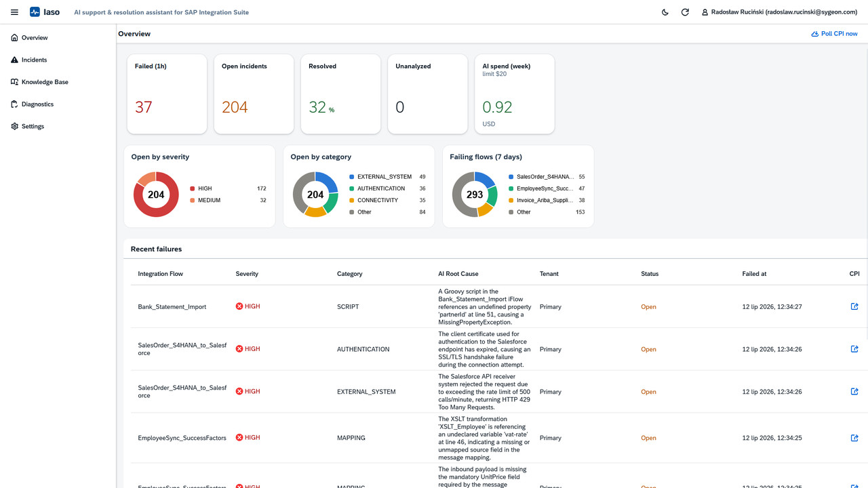Image resolution: width=868 pixels, height=488 pixels.
Task: Click the Status column header
Action: (x=650, y=274)
